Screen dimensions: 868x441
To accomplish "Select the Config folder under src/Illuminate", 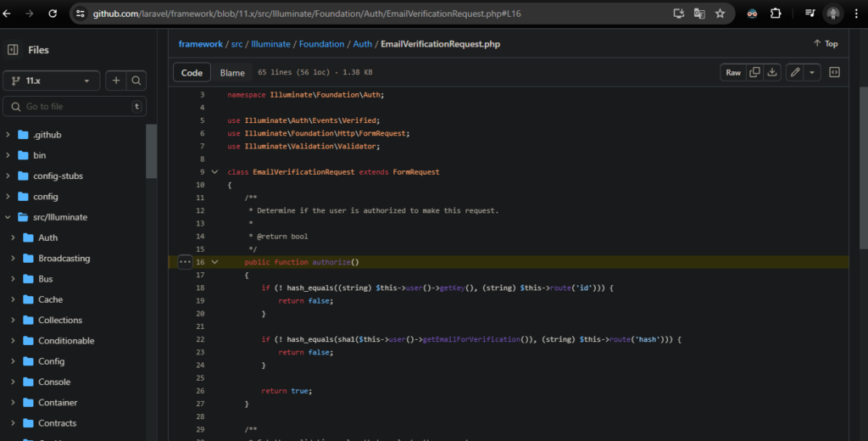I will coord(52,361).
